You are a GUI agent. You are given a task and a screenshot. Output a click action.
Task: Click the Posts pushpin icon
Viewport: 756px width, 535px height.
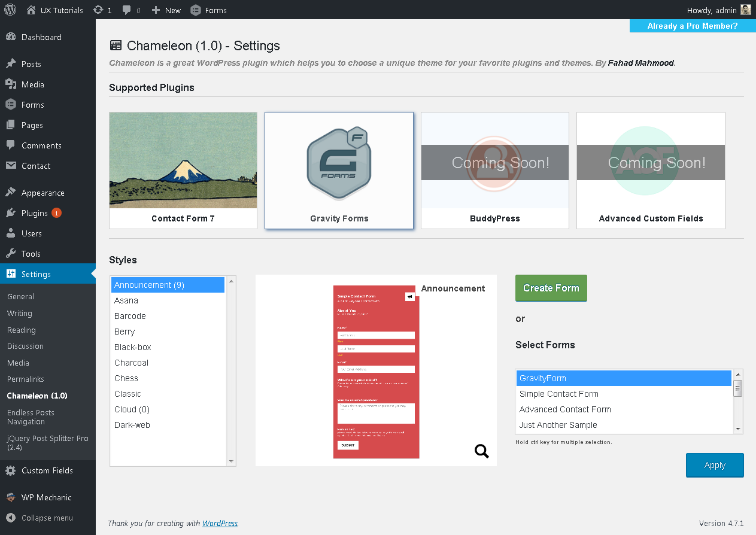coord(11,64)
